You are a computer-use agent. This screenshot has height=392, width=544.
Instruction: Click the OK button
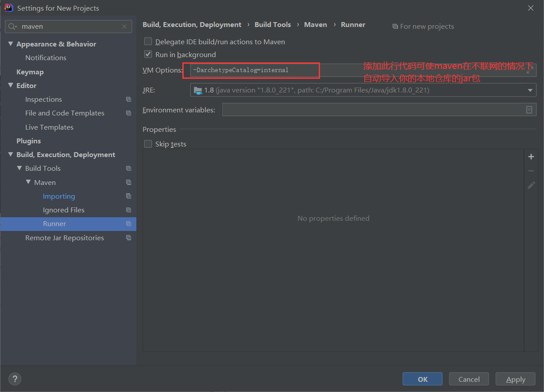pyautogui.click(x=422, y=379)
